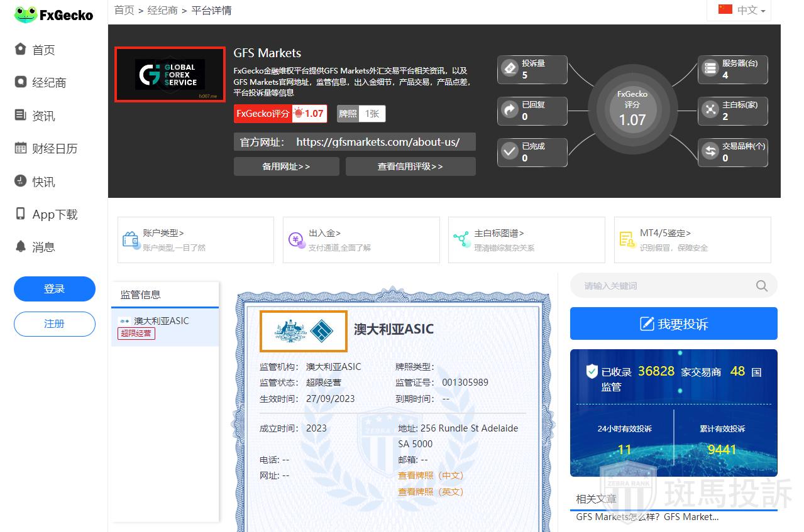Click the GFS Markets official website link
Image resolution: width=804 pixels, height=532 pixels.
pos(377,142)
